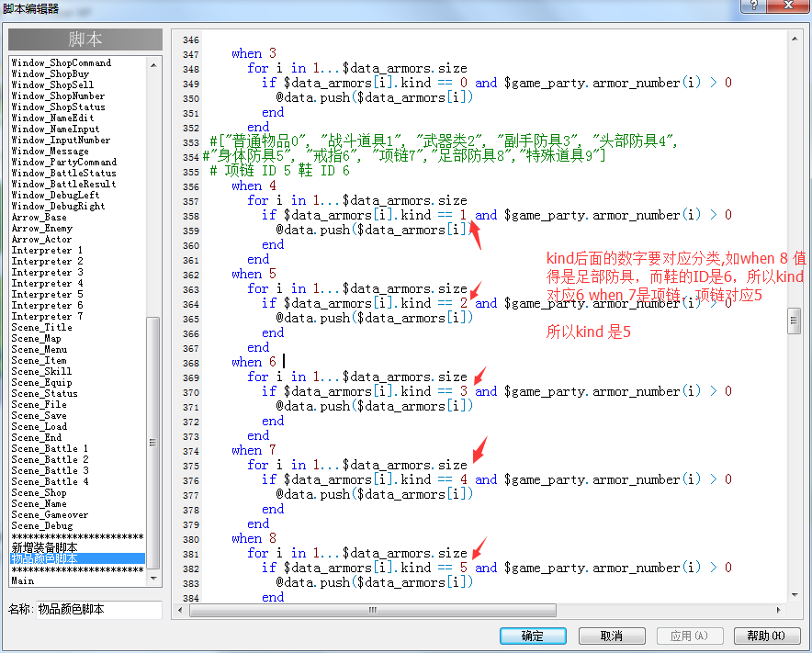The width and height of the screenshot is (812, 653).
Task: Click the 取消 button
Action: click(612, 636)
